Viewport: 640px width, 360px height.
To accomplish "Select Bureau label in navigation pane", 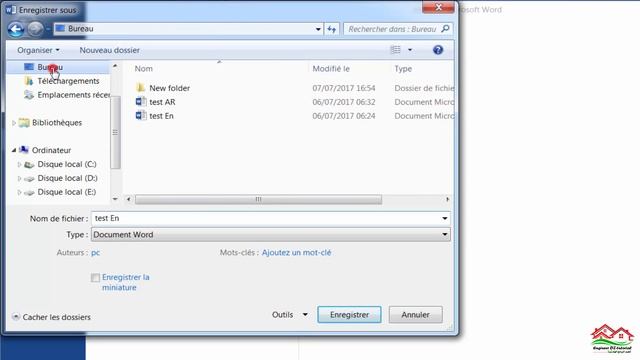I will coord(50,67).
